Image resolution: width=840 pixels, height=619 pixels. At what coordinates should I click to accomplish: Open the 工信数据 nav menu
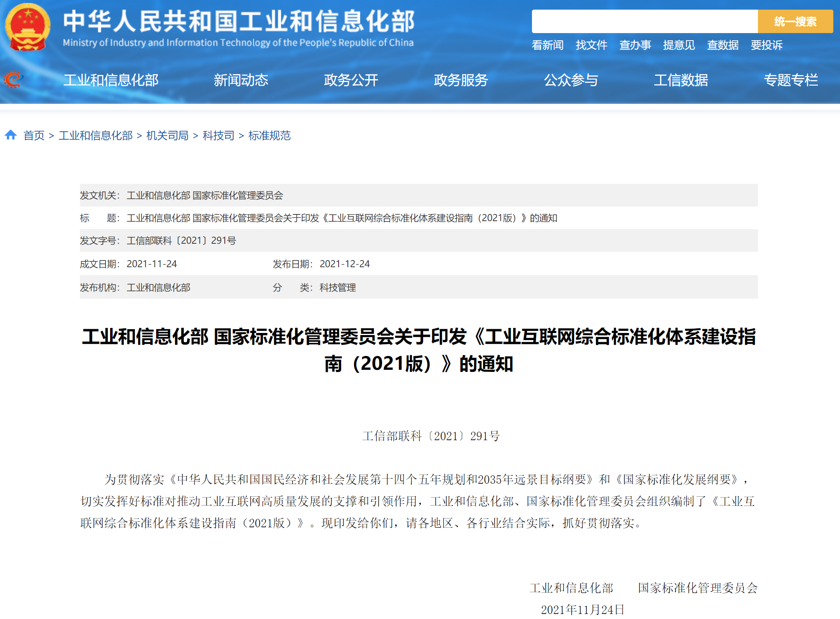click(681, 80)
